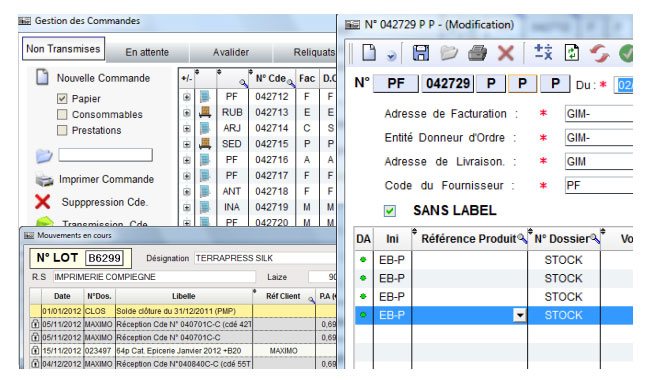655x380 pixels.
Task: Open the Reliquats tab
Action: (305, 52)
